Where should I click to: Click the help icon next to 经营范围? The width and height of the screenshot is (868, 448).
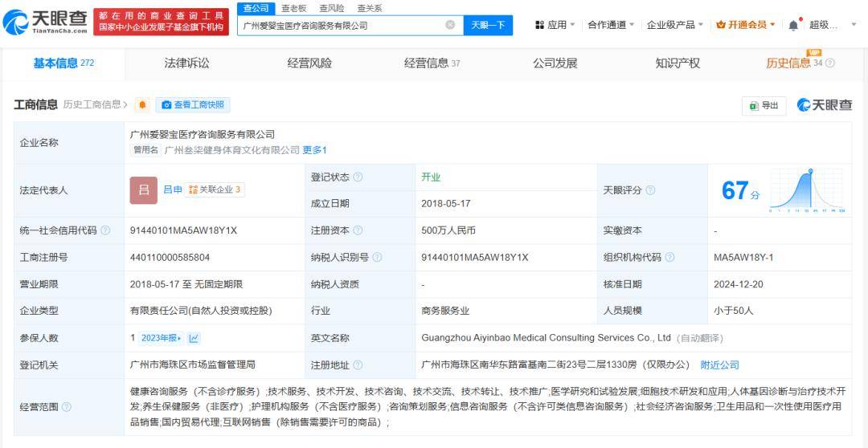point(67,407)
